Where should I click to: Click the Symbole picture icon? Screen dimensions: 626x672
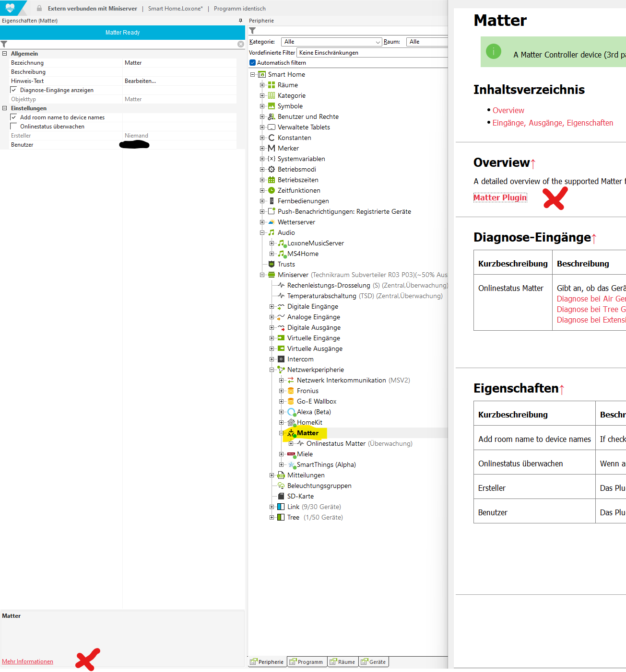(x=272, y=106)
